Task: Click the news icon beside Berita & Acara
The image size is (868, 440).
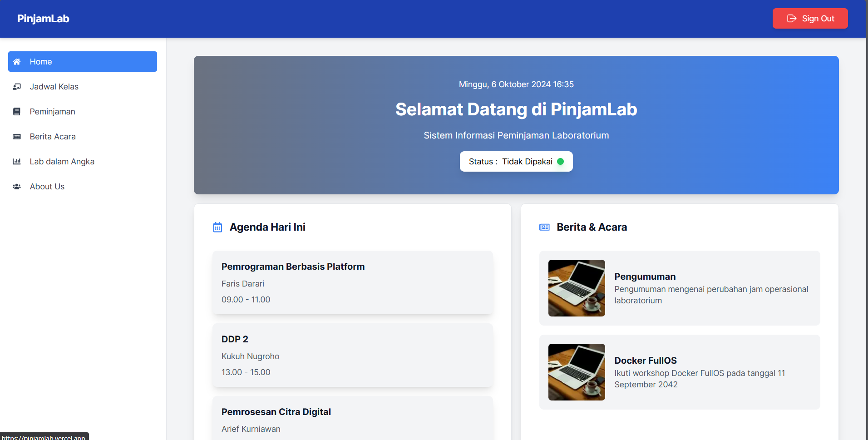Action: [x=544, y=227]
